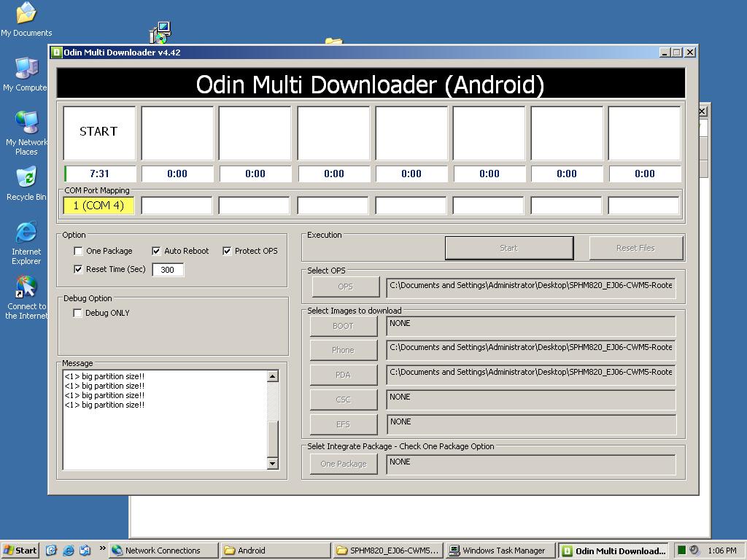
Task: Click the Message box scroll up arrow
Action: pyautogui.click(x=273, y=376)
